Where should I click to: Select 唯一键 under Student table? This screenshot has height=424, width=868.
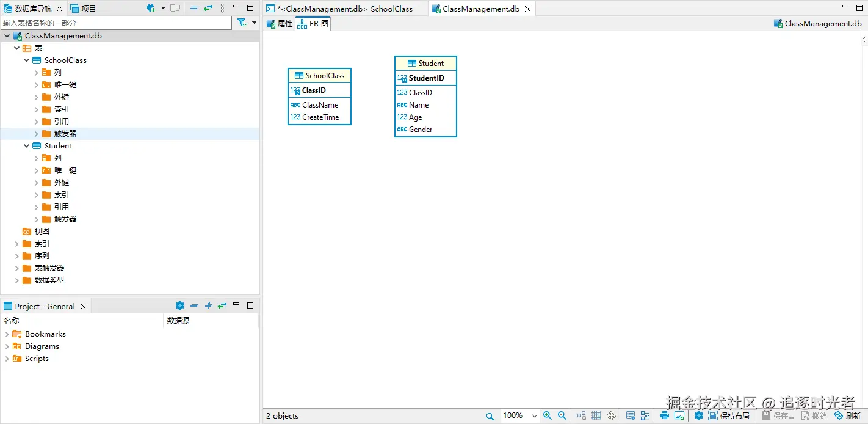click(65, 170)
